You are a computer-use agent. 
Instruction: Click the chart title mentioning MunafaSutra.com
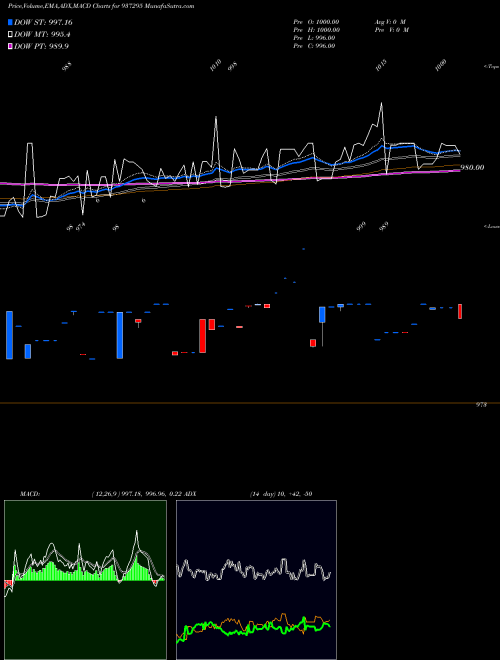[x=101, y=6]
